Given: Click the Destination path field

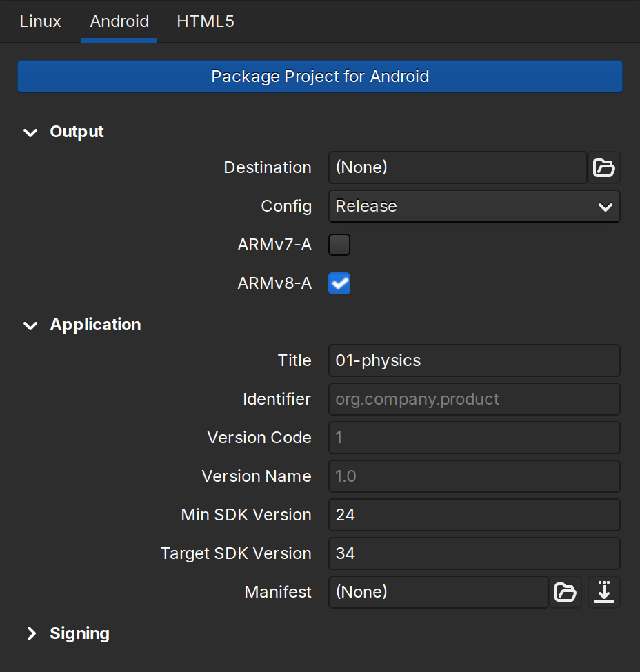Looking at the screenshot, I should 458,167.
